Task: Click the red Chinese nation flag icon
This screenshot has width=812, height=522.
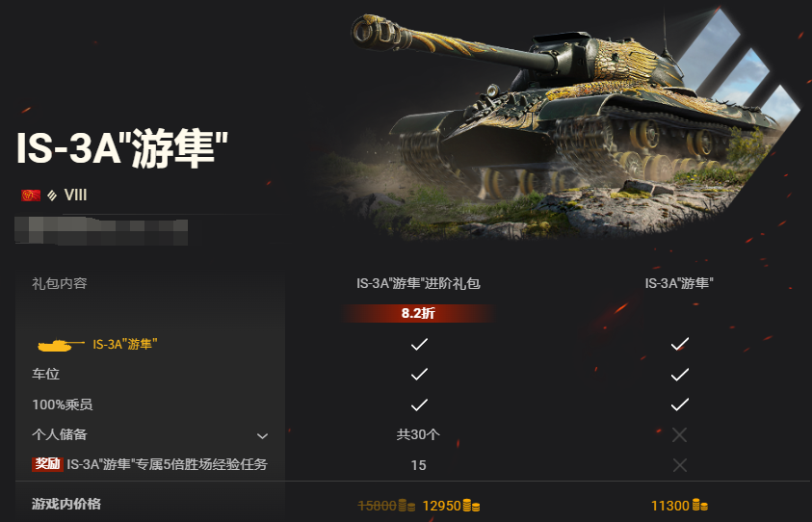Action: pyautogui.click(x=31, y=196)
